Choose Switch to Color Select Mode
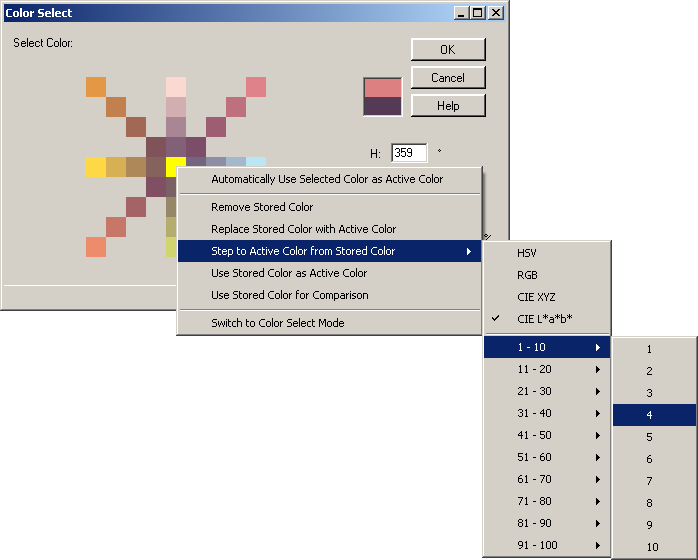Screen dimensions: 698x560 [x=329, y=323]
